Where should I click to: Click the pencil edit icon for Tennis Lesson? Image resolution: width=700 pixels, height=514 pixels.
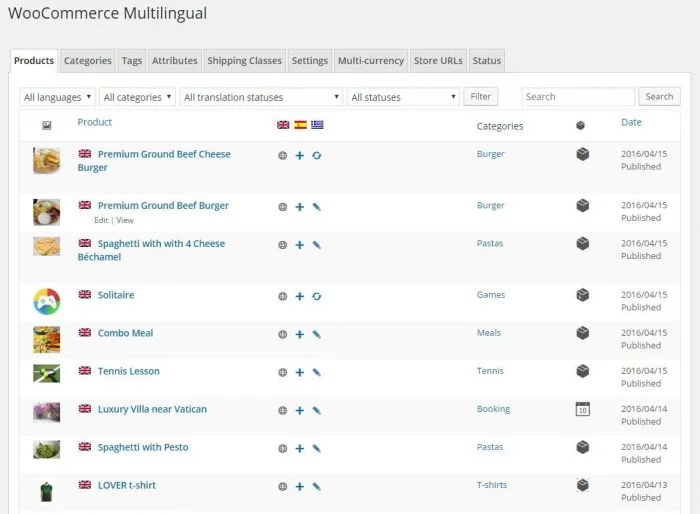[316, 372]
